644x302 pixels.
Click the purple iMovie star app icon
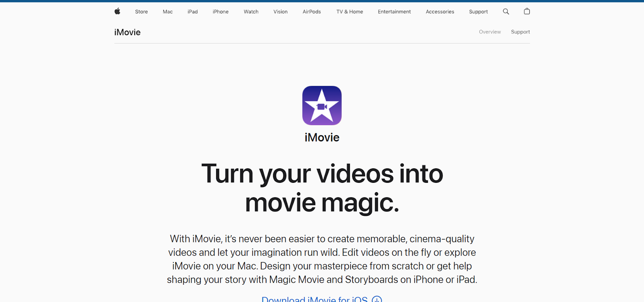pyautogui.click(x=322, y=105)
